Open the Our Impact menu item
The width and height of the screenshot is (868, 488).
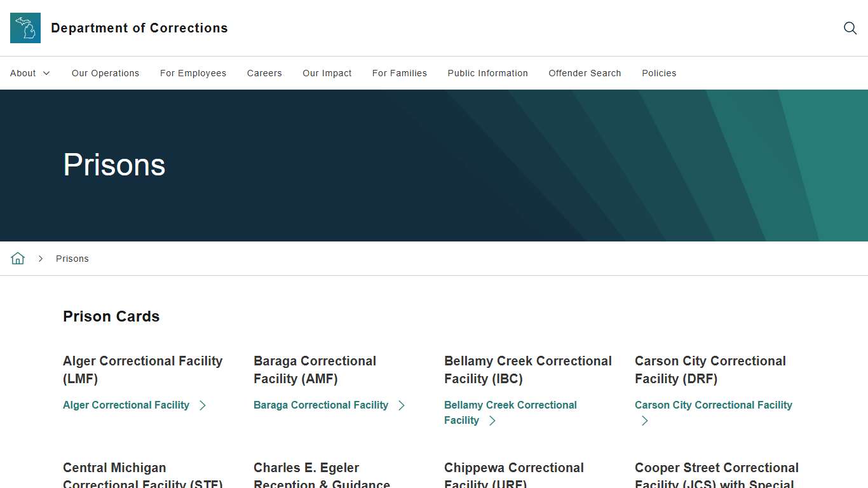coord(327,73)
